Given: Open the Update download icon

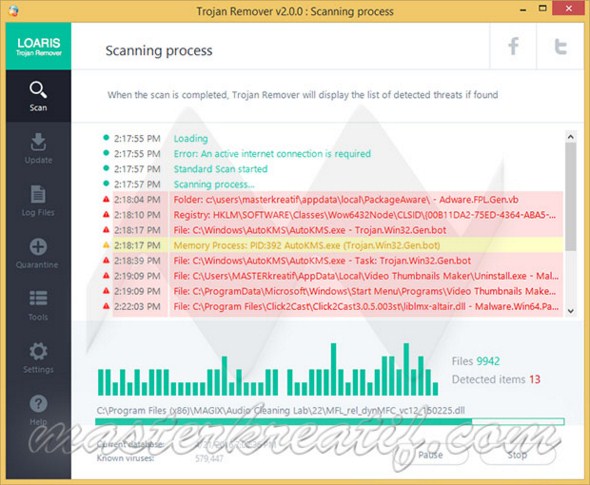Looking at the screenshot, I should click(38, 142).
